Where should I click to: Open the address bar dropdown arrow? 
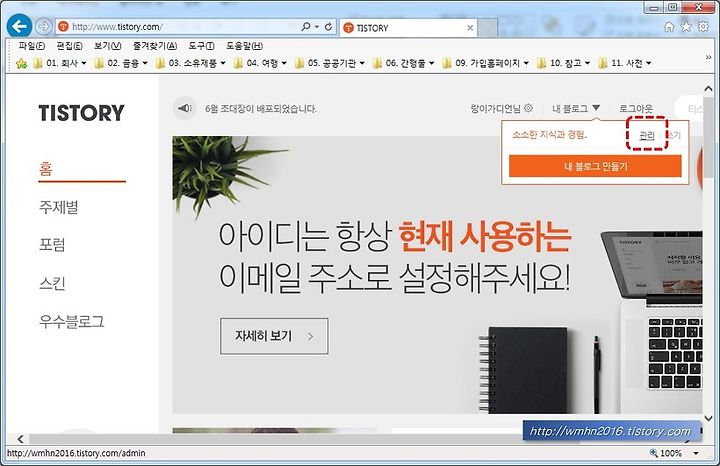point(317,27)
